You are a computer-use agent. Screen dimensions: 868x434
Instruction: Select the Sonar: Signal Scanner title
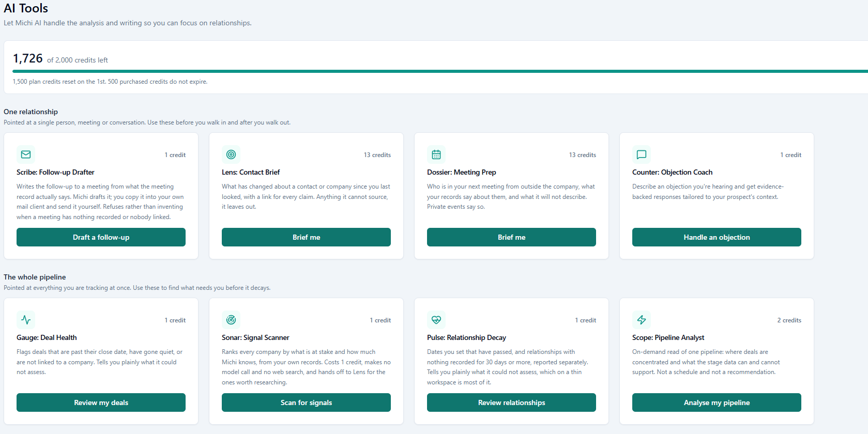pos(255,337)
